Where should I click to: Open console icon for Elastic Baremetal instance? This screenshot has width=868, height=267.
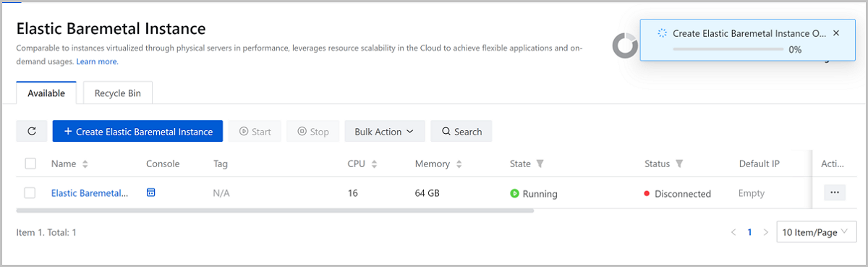(151, 192)
